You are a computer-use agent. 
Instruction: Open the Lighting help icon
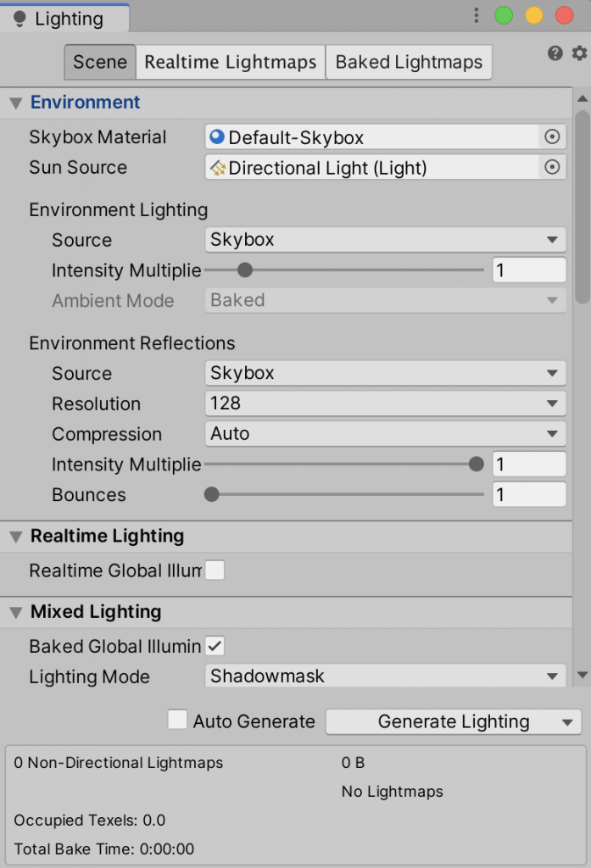tap(555, 53)
